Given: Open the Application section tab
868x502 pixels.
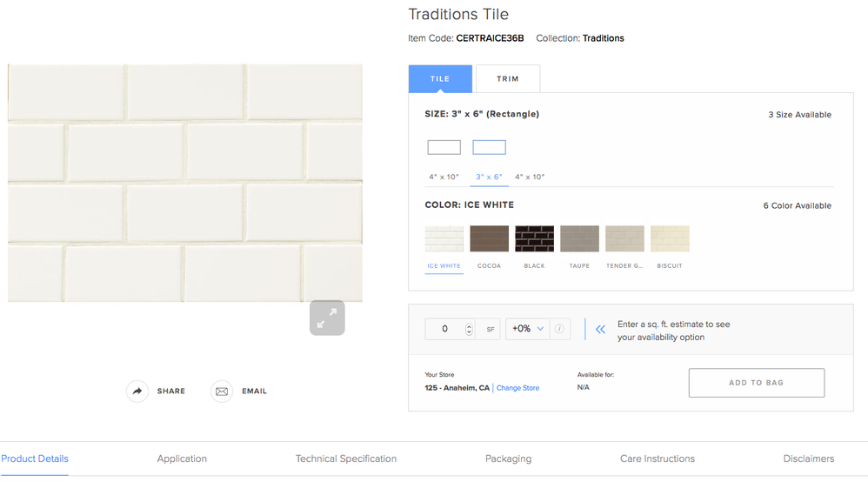Looking at the screenshot, I should [x=182, y=458].
